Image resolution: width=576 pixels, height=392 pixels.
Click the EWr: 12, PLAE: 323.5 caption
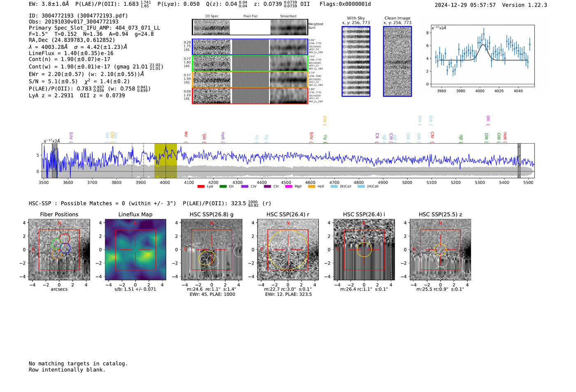(288, 295)
